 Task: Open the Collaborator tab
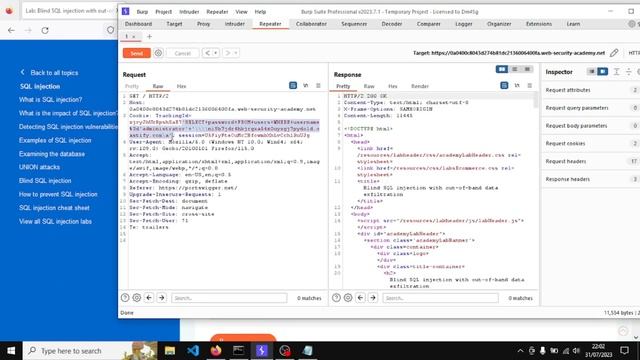pyautogui.click(x=311, y=24)
